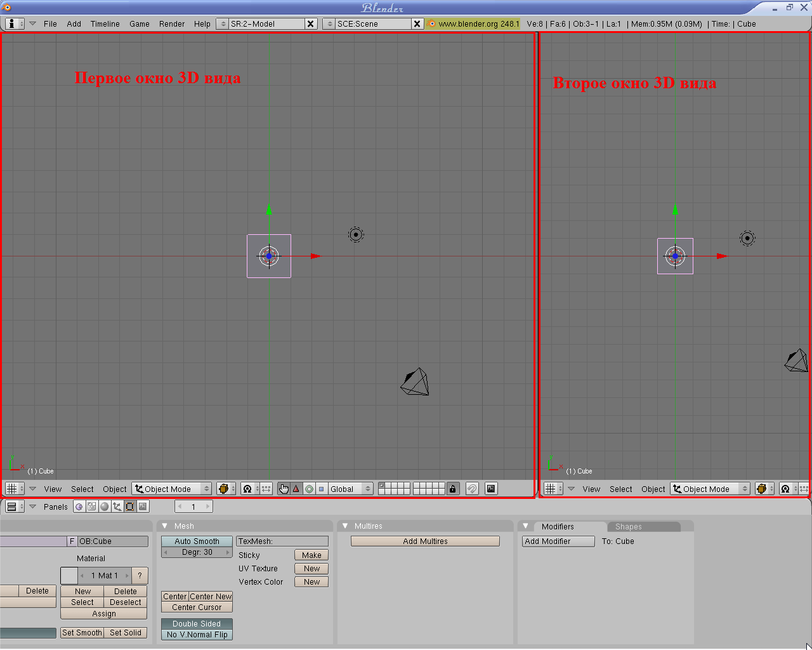Click the OB:Cube name field
Viewport: 812px width, 650px height.
click(112, 541)
